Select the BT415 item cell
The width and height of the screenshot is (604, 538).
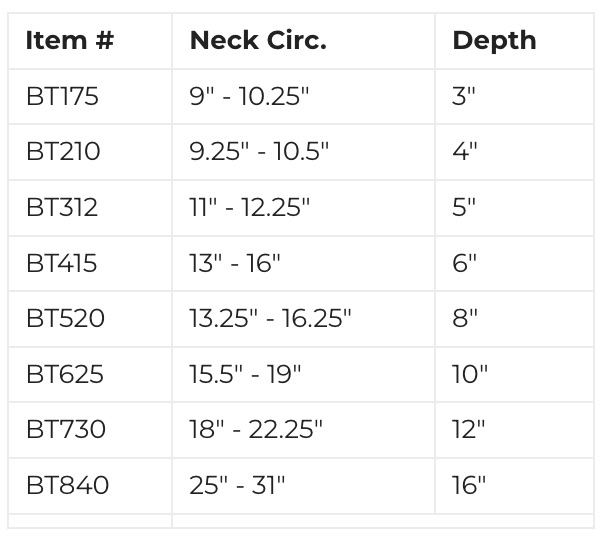coord(63,264)
